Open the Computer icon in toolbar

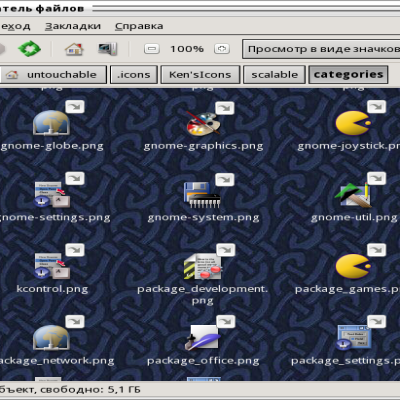click(107, 49)
